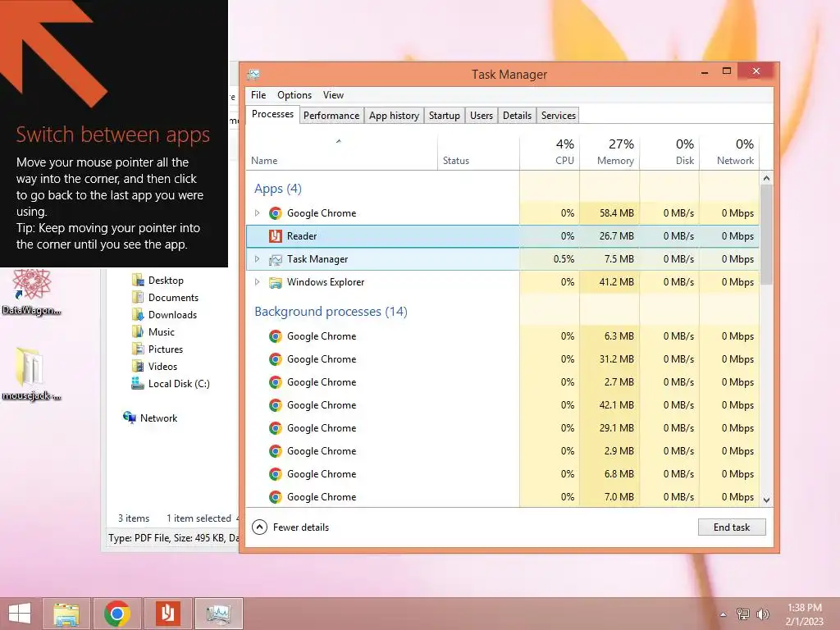
Task: Expand the Windows Explorer app group
Action: (x=257, y=282)
